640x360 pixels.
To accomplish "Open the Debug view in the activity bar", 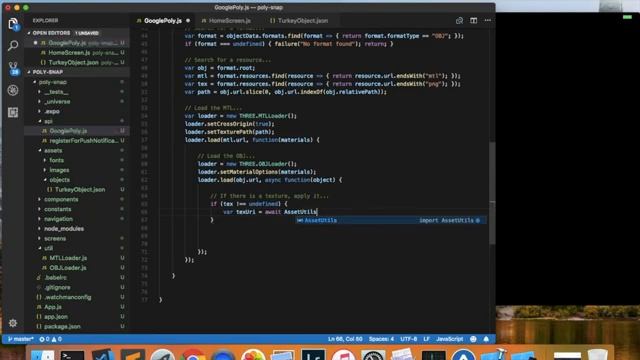I will (13, 90).
